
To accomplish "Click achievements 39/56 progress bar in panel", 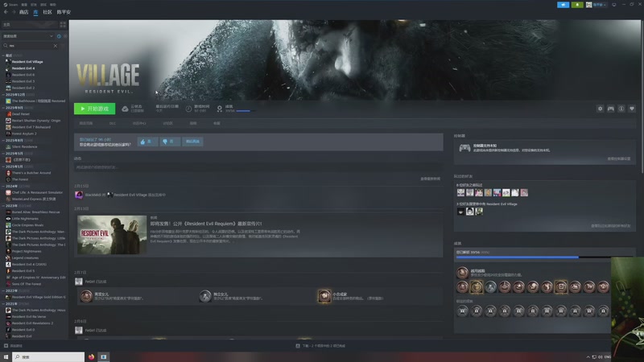I will click(533, 257).
